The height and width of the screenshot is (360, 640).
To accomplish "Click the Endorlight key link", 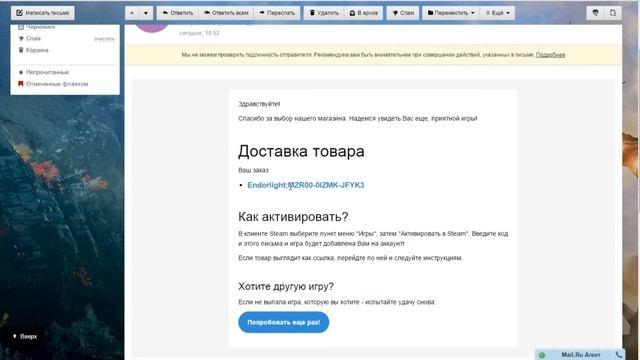I will (305, 185).
